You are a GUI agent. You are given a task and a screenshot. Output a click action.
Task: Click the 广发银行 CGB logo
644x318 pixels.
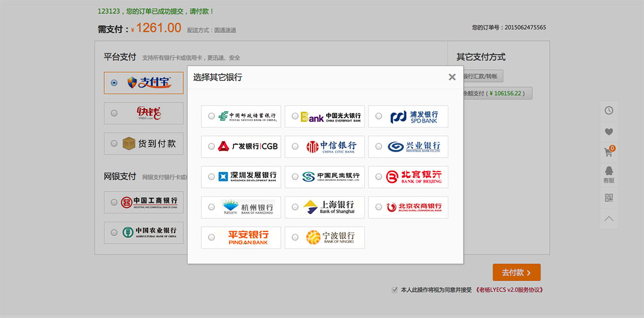pos(248,146)
